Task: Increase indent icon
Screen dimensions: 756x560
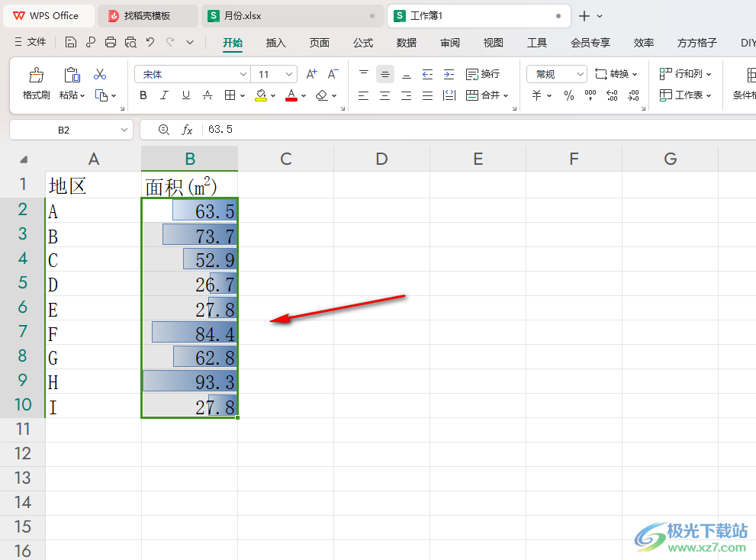Action: point(449,74)
